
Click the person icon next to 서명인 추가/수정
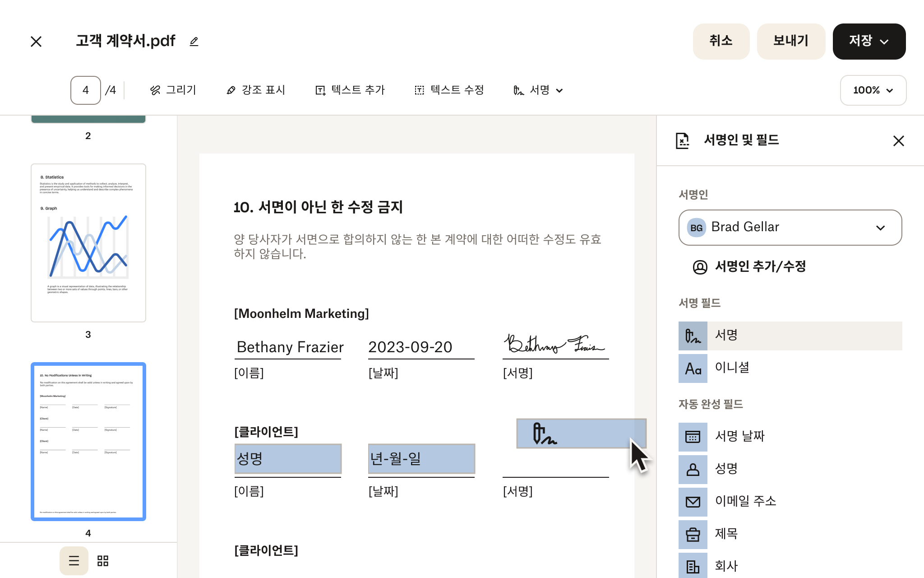[700, 267]
